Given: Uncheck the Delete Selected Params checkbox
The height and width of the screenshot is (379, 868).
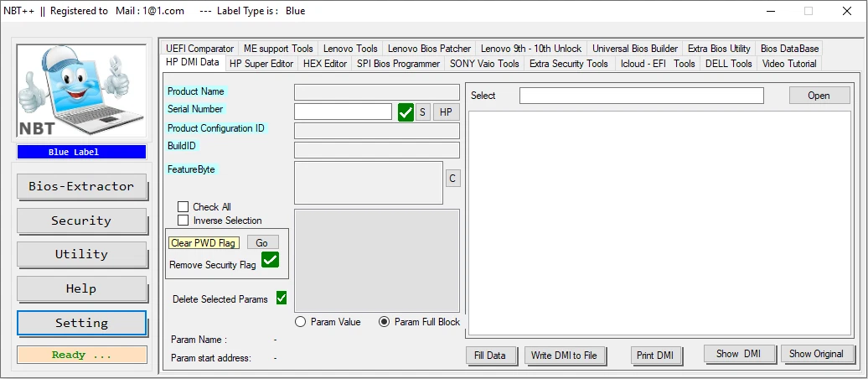Looking at the screenshot, I should pyautogui.click(x=282, y=299).
